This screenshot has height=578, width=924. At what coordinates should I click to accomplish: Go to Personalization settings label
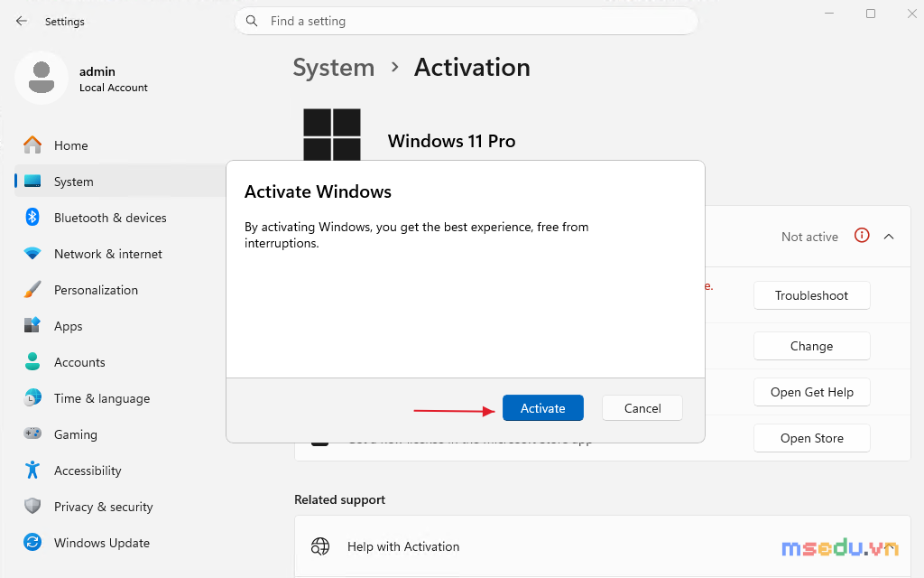click(96, 290)
